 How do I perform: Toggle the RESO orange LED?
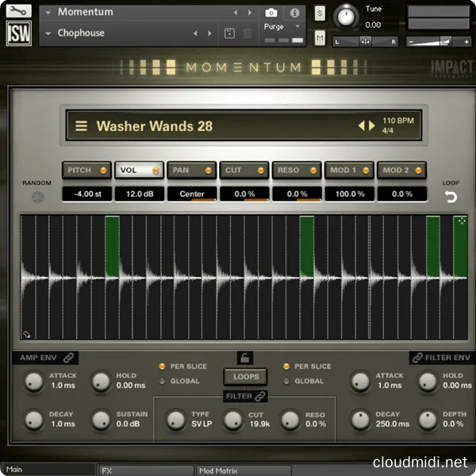click(x=313, y=171)
